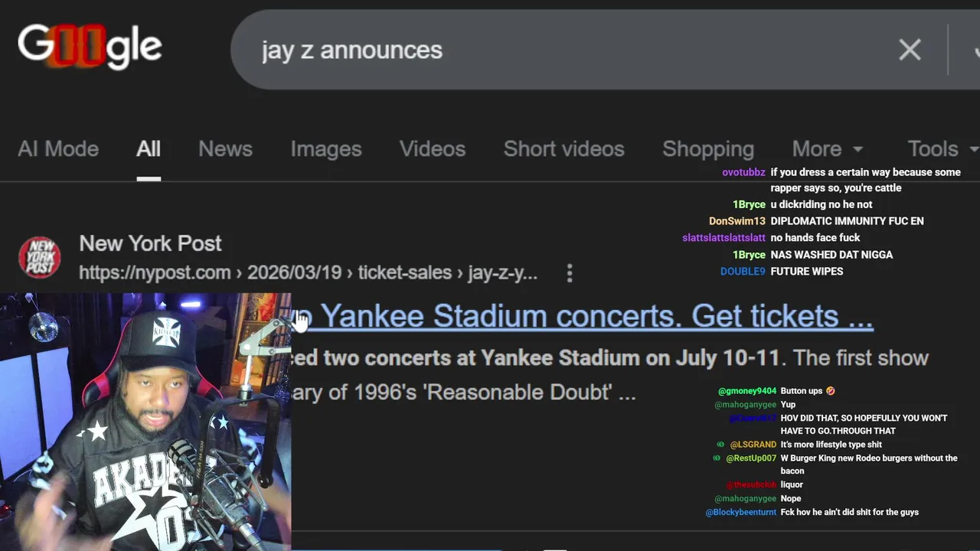Image resolution: width=980 pixels, height=551 pixels.
Task: Open Yankee Stadium concerts headline link
Action: click(x=582, y=316)
